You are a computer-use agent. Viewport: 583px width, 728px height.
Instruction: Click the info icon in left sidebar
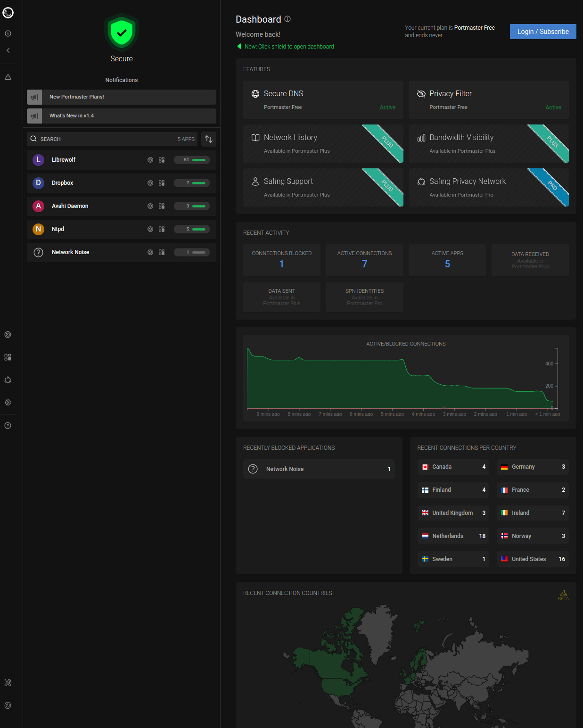(8, 33)
